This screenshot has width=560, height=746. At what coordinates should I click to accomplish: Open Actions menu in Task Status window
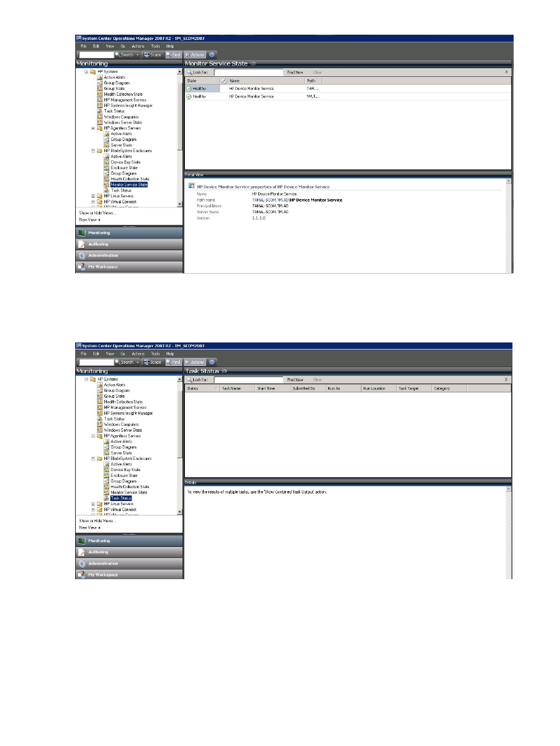[x=138, y=354]
